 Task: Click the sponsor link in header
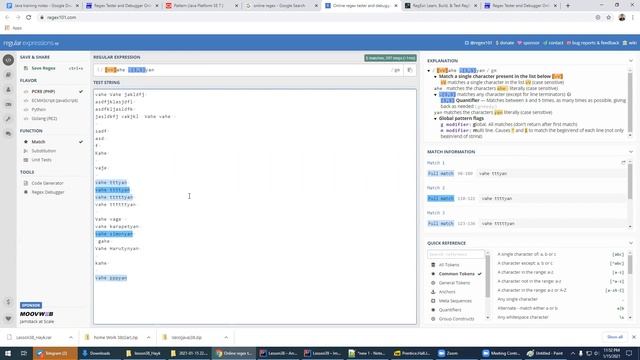(528, 43)
